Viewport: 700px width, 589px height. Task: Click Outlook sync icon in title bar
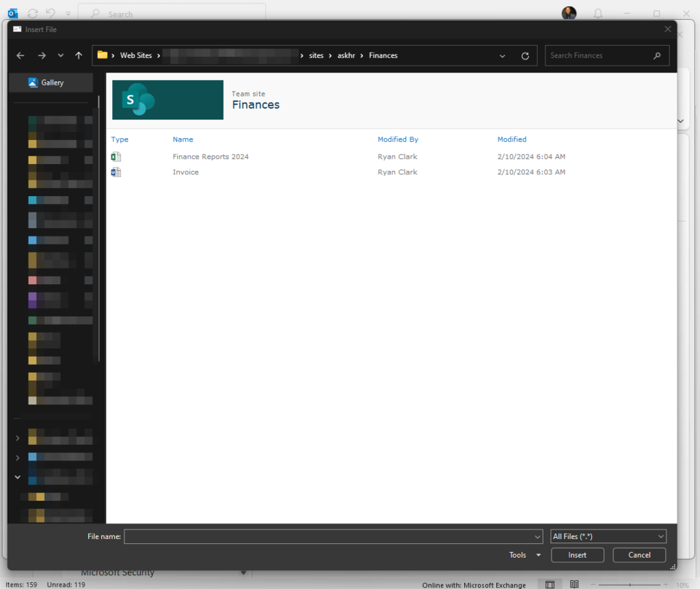click(33, 14)
